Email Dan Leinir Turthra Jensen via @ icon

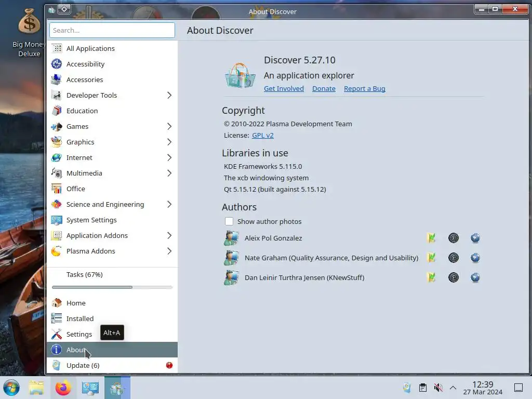[453, 277]
